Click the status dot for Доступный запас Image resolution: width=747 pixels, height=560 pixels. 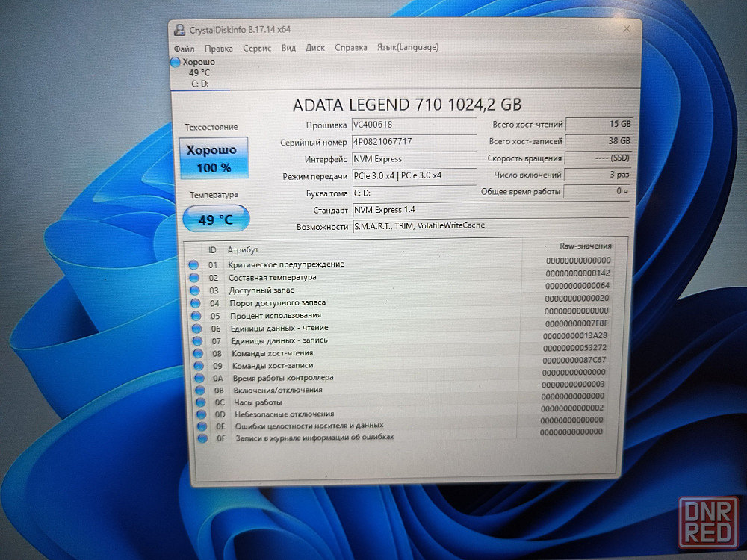coord(194,290)
